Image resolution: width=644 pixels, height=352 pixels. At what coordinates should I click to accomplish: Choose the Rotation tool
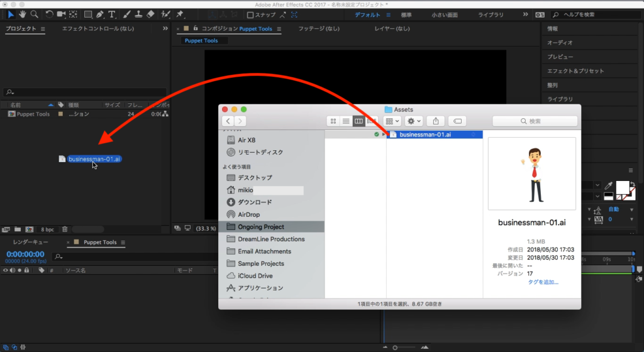(49, 14)
